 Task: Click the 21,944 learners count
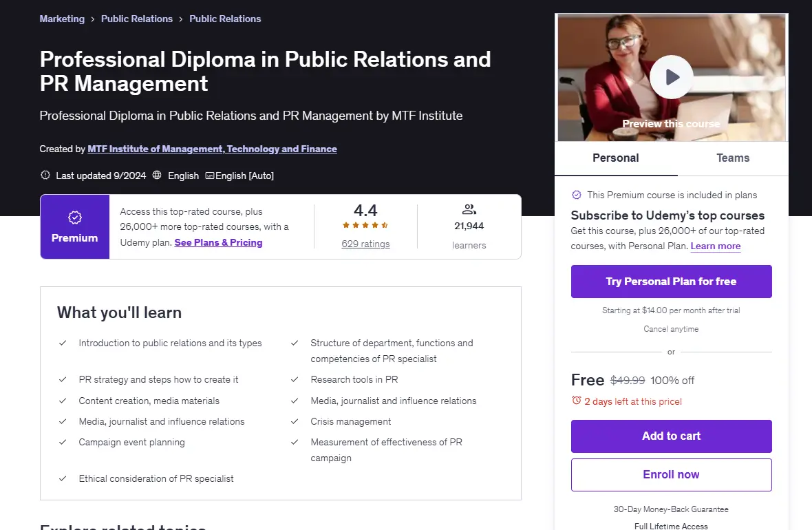pyautogui.click(x=469, y=226)
